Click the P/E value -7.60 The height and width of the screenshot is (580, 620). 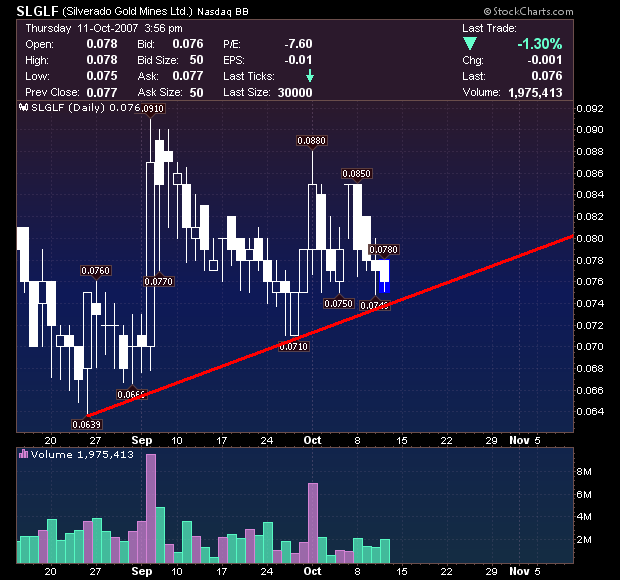point(299,43)
